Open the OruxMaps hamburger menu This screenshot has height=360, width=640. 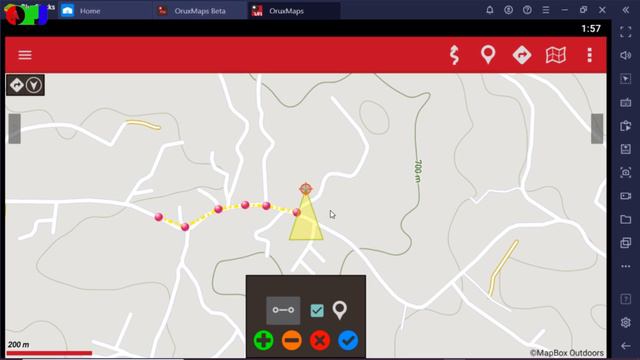pyautogui.click(x=25, y=55)
